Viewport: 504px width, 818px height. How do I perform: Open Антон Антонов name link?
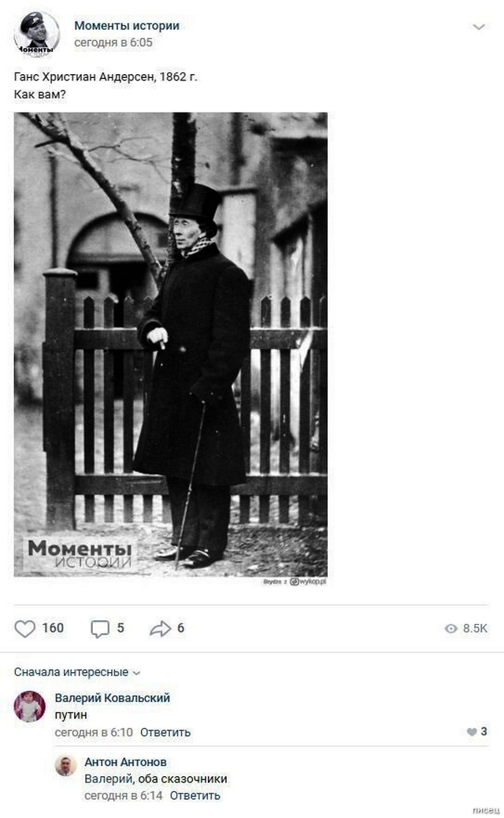pos(126,762)
